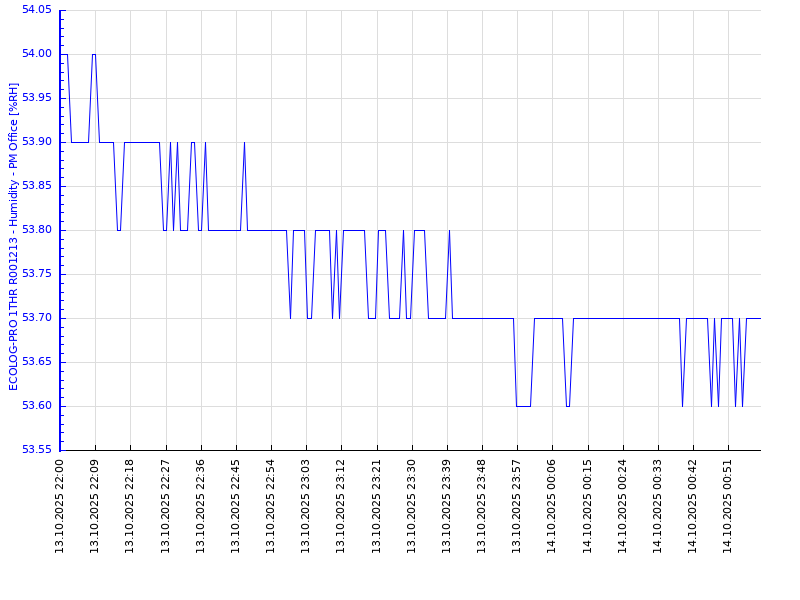This screenshot has height=600, width=800.
Task: Click the 13.10.2025 23:12 time label
Action: click(341, 506)
